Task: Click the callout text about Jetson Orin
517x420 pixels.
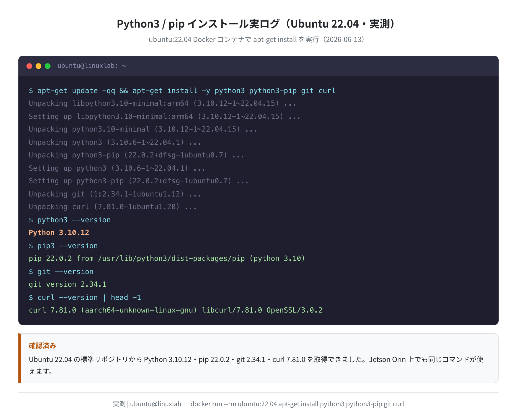Action: coord(256,365)
